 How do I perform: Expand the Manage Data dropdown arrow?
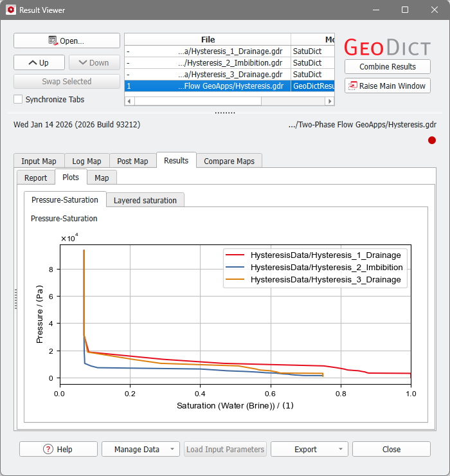[172, 449]
